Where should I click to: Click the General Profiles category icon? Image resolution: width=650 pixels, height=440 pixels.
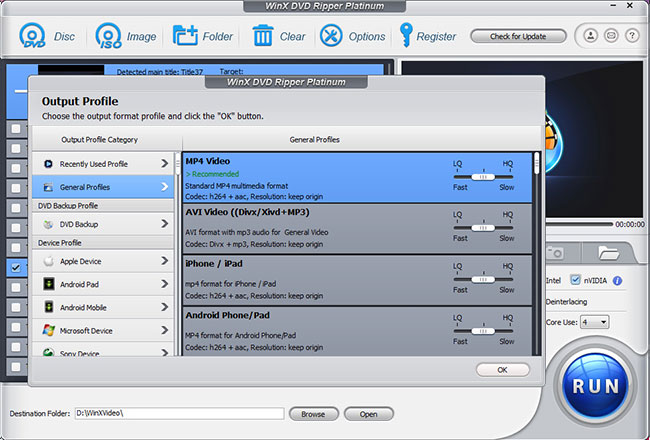pyautogui.click(x=49, y=187)
